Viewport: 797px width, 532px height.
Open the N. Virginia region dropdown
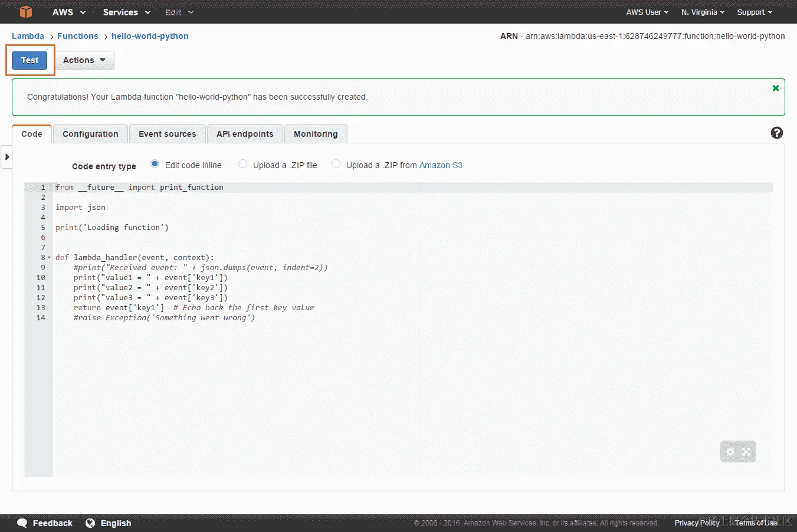(703, 12)
